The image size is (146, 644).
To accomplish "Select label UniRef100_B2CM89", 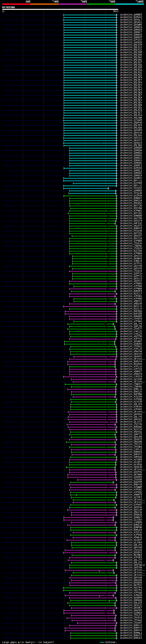I will coord(131,183).
